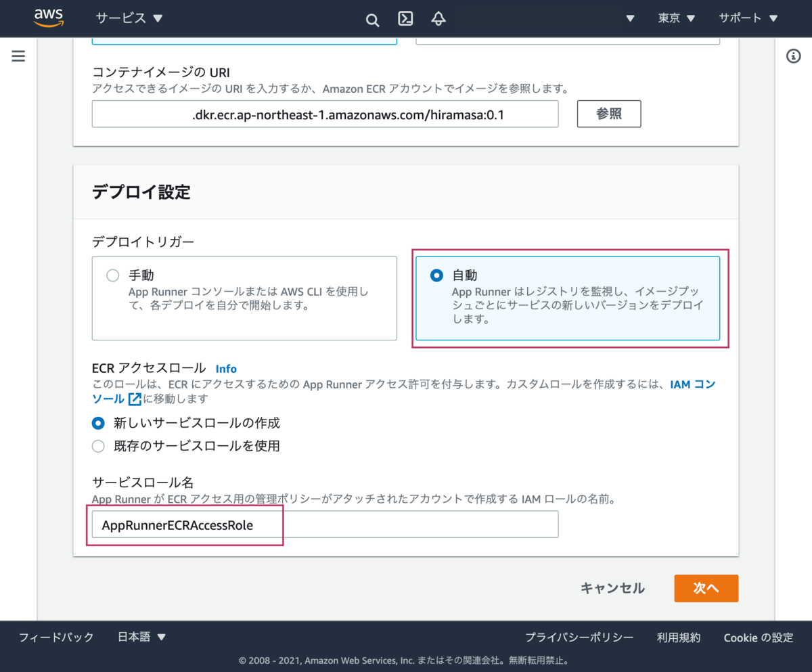Select the 自動 deploy trigger option
The height and width of the screenshot is (672, 812).
click(x=568, y=298)
